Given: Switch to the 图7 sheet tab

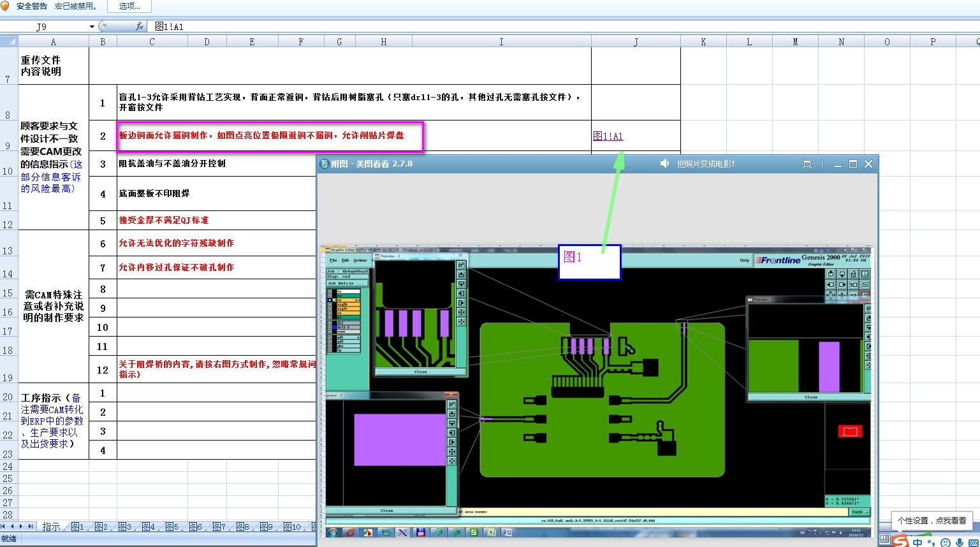Looking at the screenshot, I should coord(219,527).
